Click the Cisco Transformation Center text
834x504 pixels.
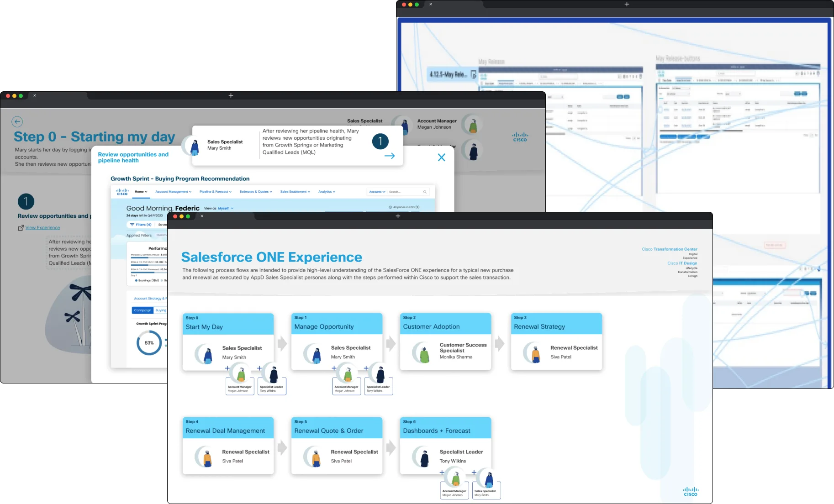pos(670,249)
